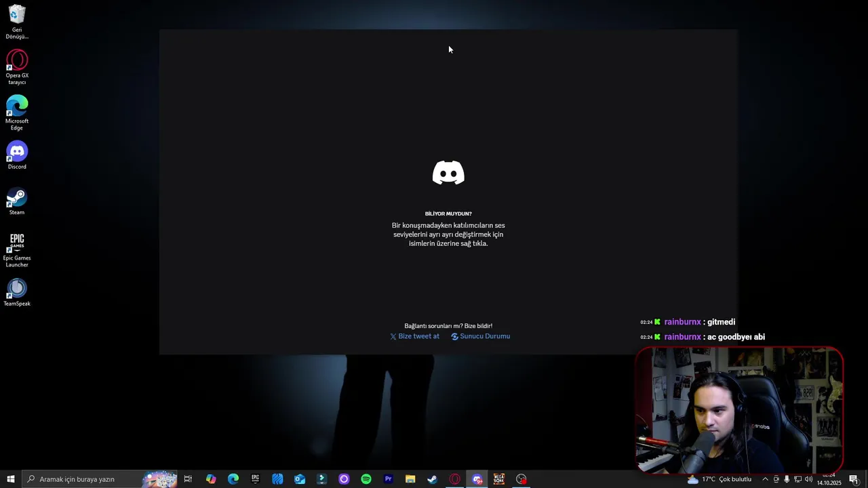This screenshot has height=488, width=868.
Task: Click the microphone icon in system tray
Action: point(787,479)
